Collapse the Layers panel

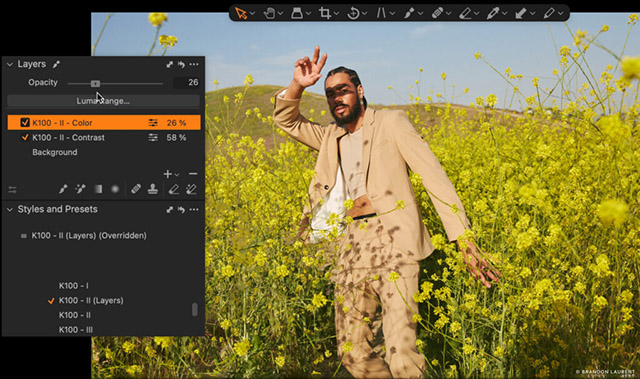point(10,64)
